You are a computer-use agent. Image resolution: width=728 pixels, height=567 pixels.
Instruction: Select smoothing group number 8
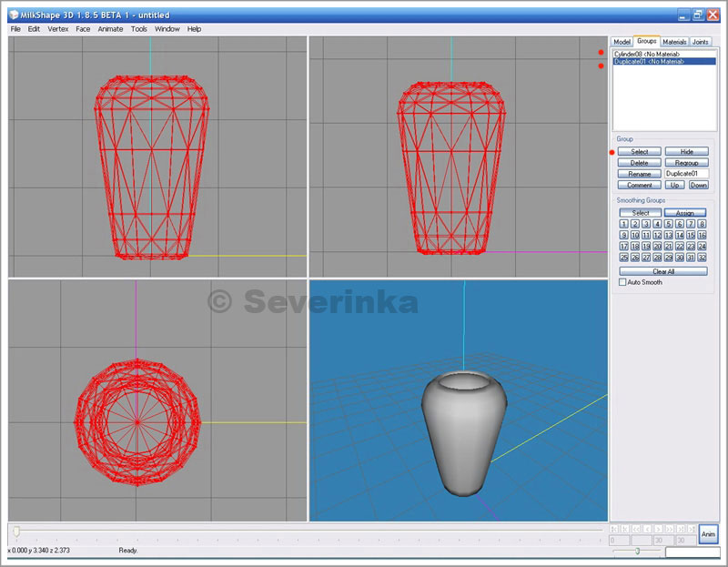click(x=703, y=224)
